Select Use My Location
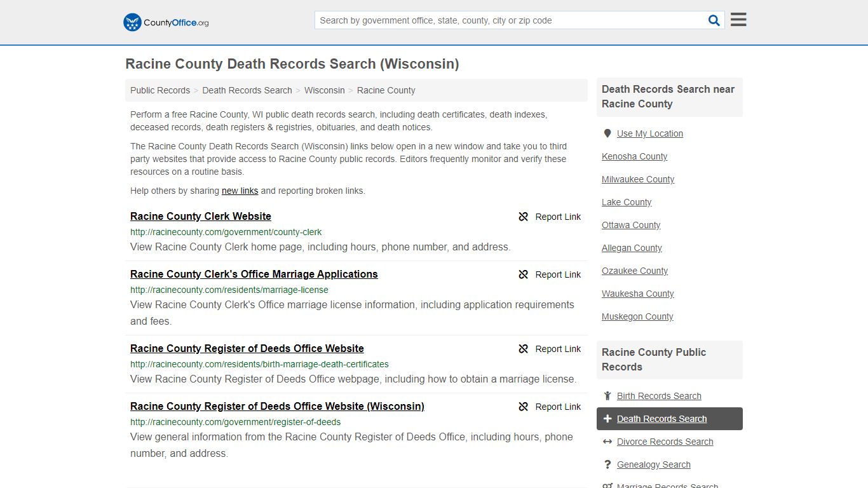 (650, 133)
